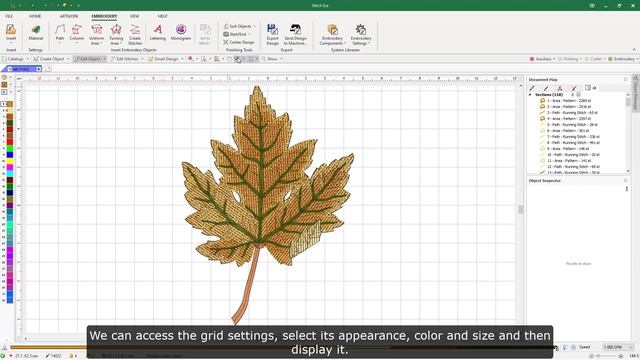This screenshot has height=360, width=640.
Task: Choose the Uniform Area tool
Action: click(x=97, y=34)
